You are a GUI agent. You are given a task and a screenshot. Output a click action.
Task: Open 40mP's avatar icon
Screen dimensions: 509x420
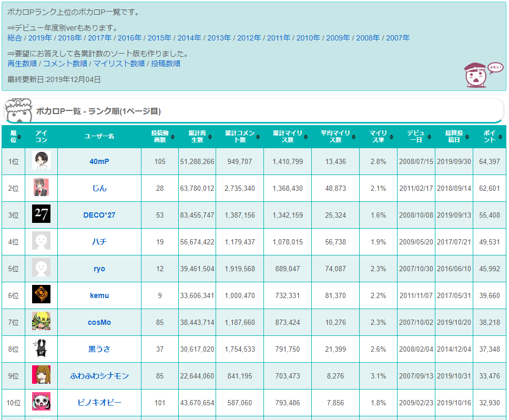click(41, 160)
